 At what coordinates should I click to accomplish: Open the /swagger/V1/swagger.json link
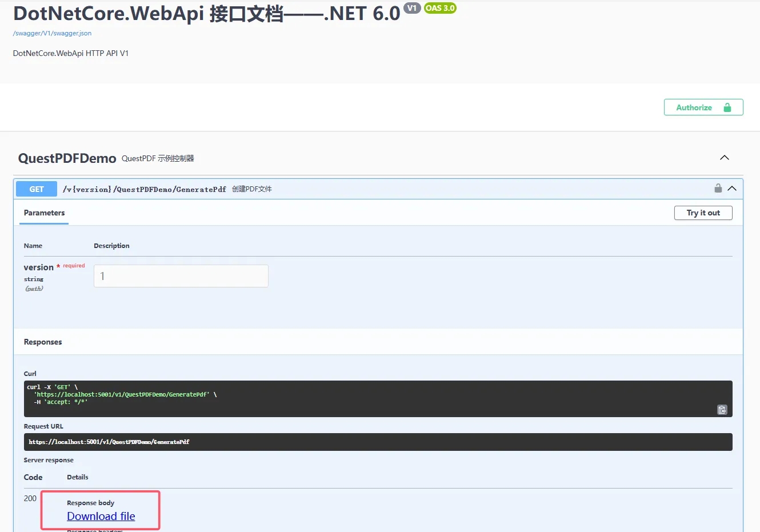click(x=52, y=33)
